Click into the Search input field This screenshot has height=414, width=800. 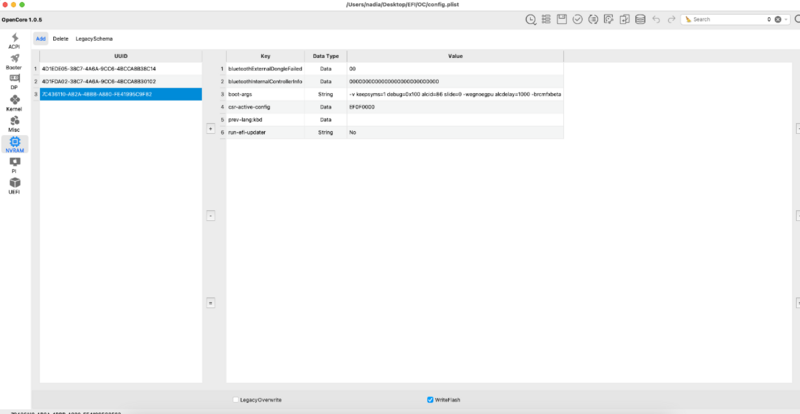coord(730,19)
